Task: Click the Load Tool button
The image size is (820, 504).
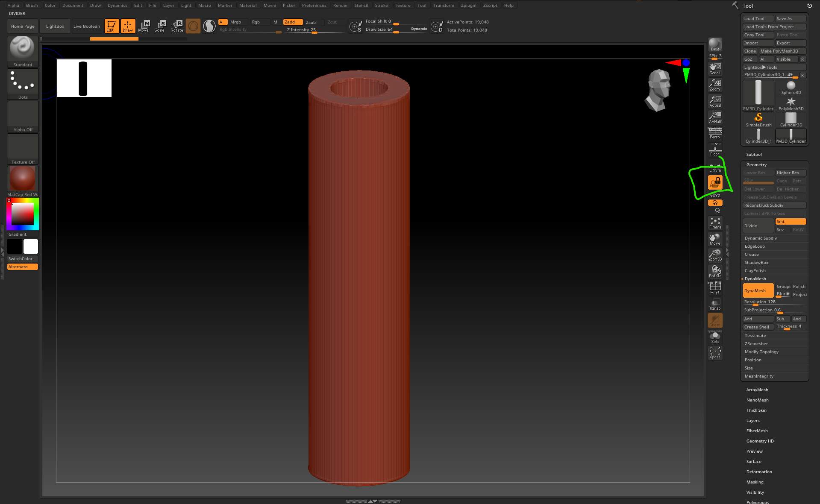Action: (x=758, y=18)
